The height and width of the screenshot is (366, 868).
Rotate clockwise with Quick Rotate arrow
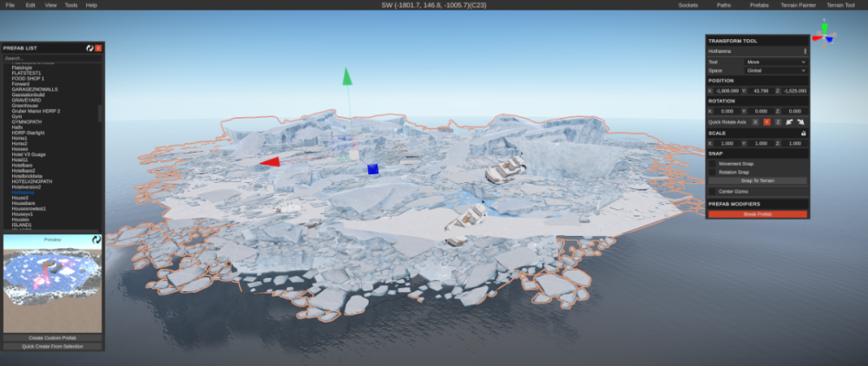point(801,122)
